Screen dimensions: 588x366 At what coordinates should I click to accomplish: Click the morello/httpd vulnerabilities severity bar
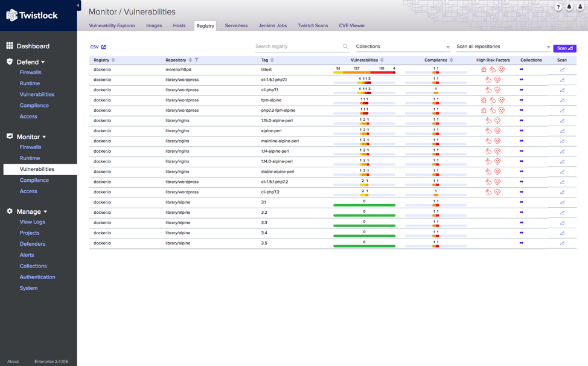click(x=364, y=72)
